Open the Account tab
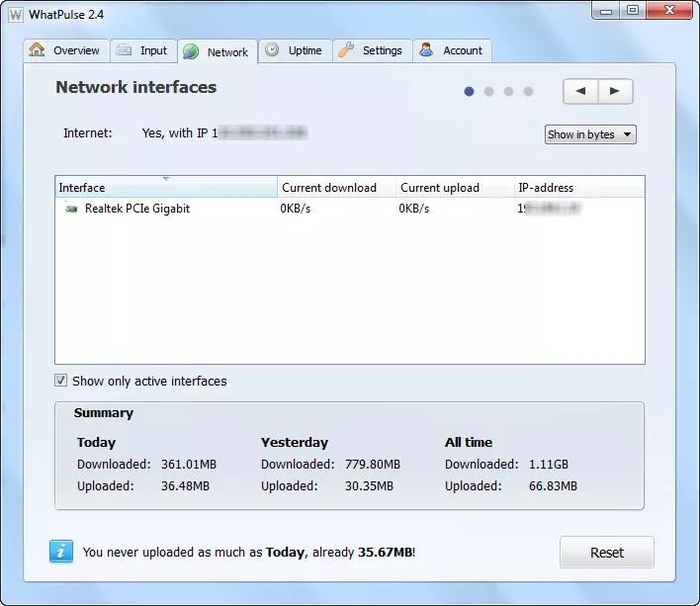Viewport: 700px width, 606px height. 452,50
